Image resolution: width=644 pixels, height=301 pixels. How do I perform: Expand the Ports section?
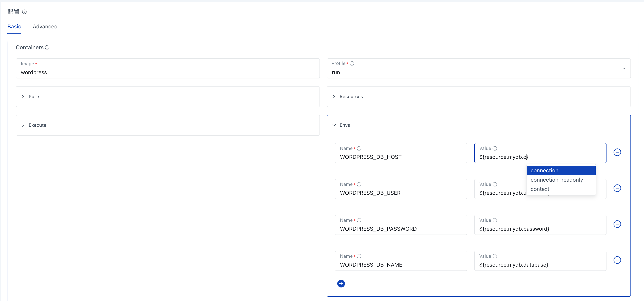pos(168,97)
